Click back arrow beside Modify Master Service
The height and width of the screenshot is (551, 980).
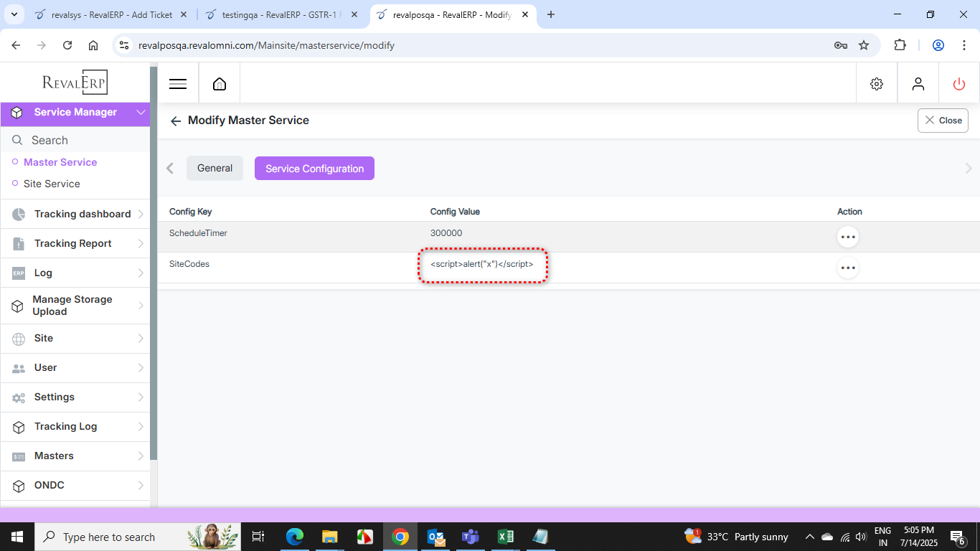click(176, 121)
